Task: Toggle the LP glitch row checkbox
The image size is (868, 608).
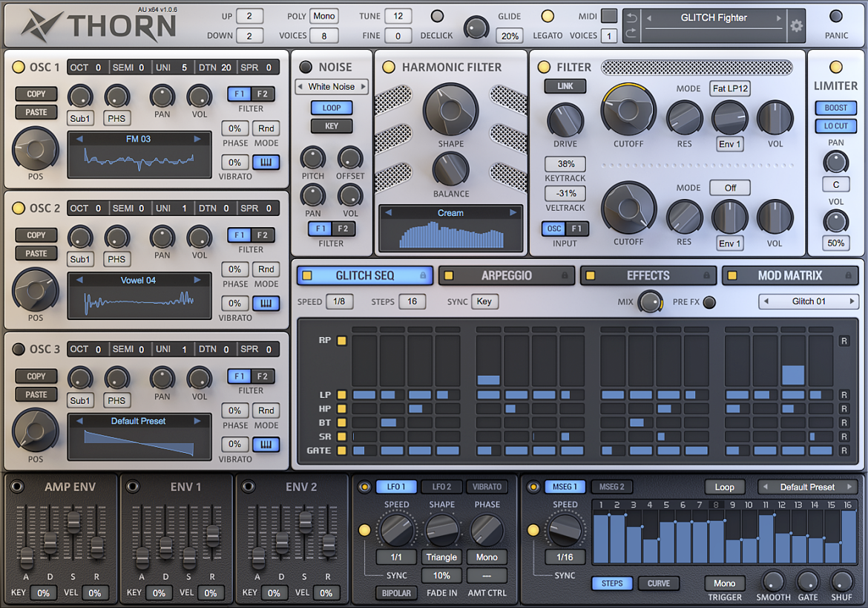Action: (341, 395)
